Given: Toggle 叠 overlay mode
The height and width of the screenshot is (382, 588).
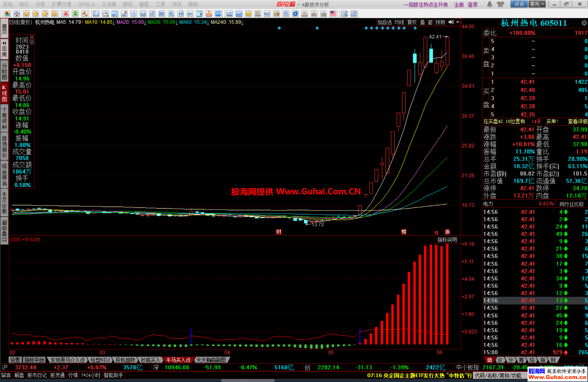Looking at the screenshot, I should (422, 22).
